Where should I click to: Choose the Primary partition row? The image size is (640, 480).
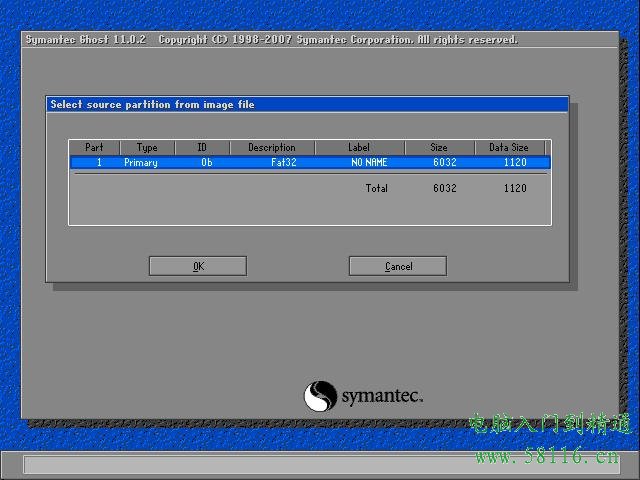pos(310,162)
